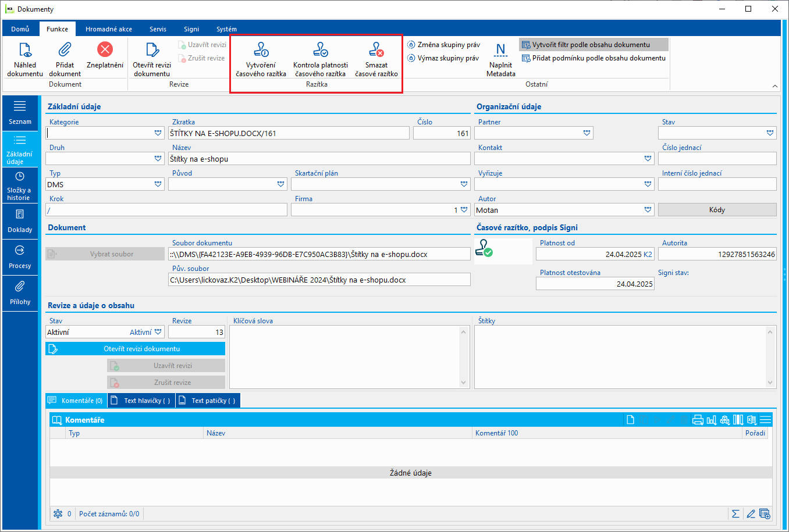789x532 pixels.
Task: Expand the Stav dropdown showing Aktivní
Action: [x=158, y=332]
